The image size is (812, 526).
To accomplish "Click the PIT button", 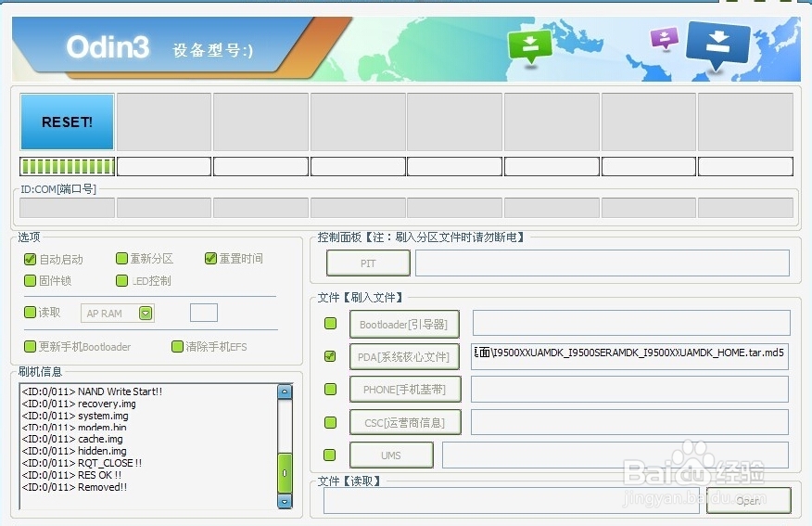I will (x=368, y=263).
